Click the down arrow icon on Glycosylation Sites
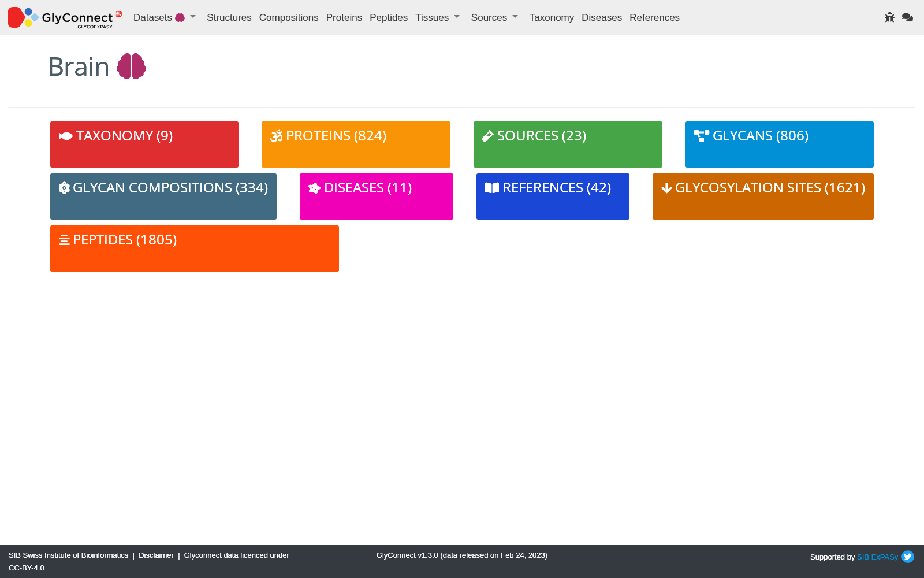924x578 pixels. [x=666, y=188]
